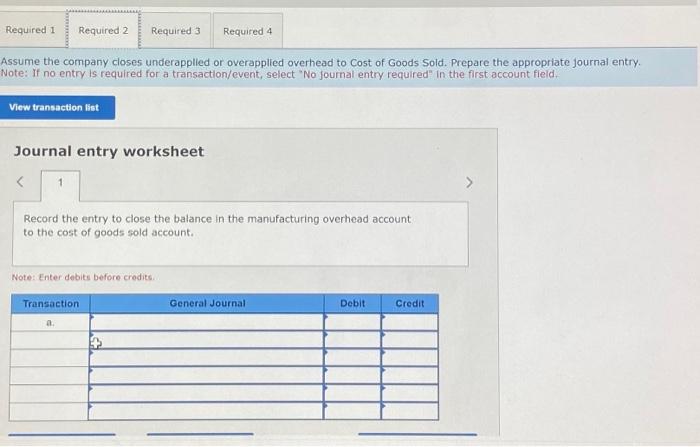Go to next journal entry with right chevron
This screenshot has height=447, width=700.
click(x=469, y=182)
